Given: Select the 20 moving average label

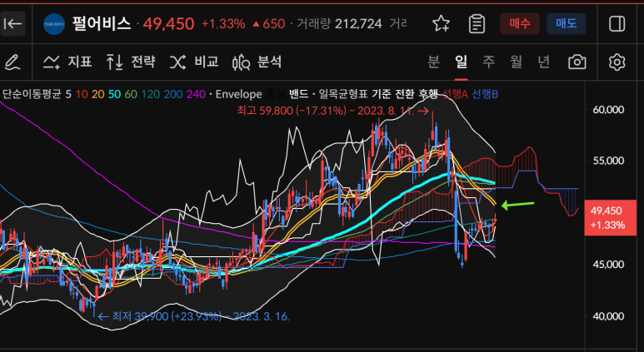Looking at the screenshot, I should tap(98, 94).
